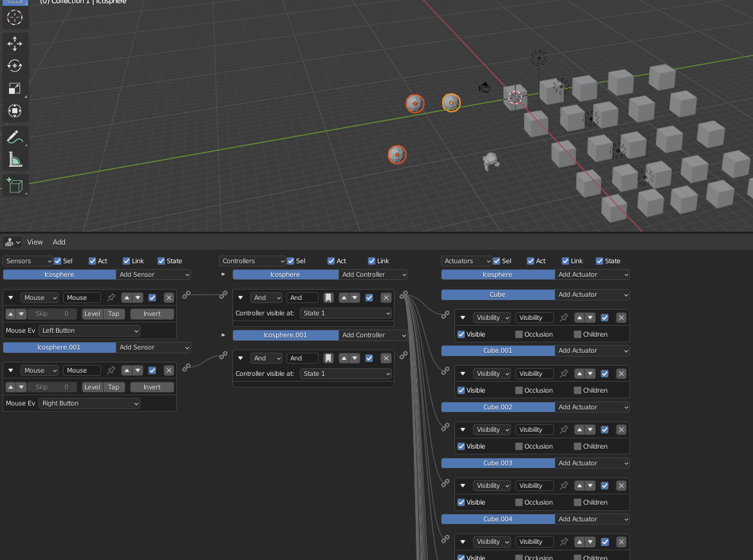The image size is (753, 560).
Task: Open the editor type selector icon
Action: (10, 241)
